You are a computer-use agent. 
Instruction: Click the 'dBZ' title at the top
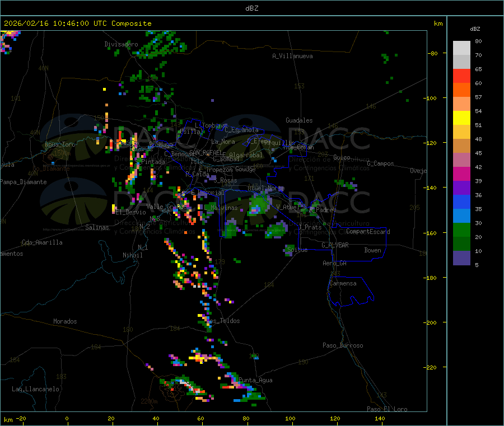(x=251, y=8)
